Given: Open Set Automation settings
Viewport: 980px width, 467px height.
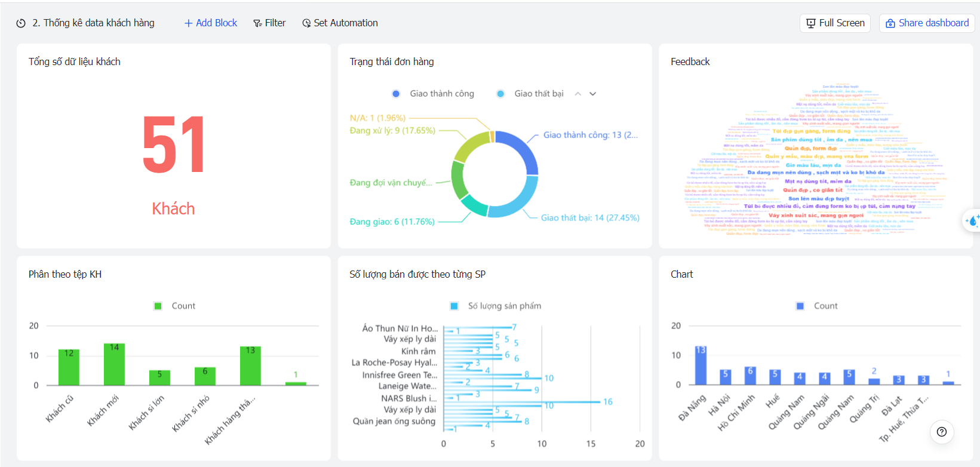Looking at the screenshot, I should click(340, 23).
